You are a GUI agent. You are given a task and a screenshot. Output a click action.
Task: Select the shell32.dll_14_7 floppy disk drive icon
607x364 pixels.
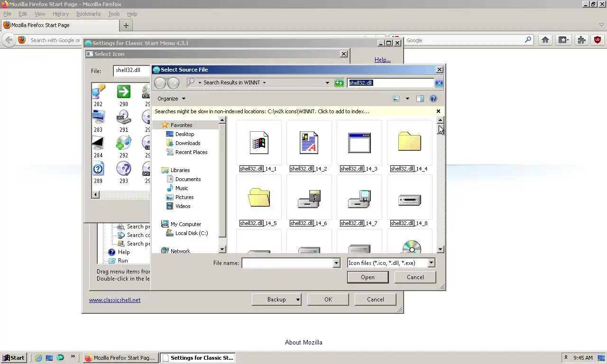(359, 201)
